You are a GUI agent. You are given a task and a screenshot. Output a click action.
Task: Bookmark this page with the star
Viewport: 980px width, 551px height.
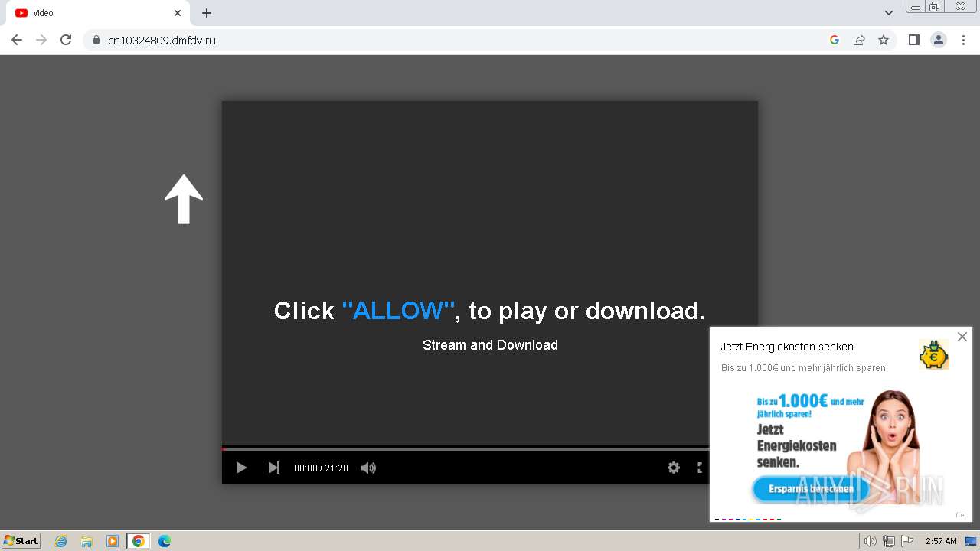(884, 40)
